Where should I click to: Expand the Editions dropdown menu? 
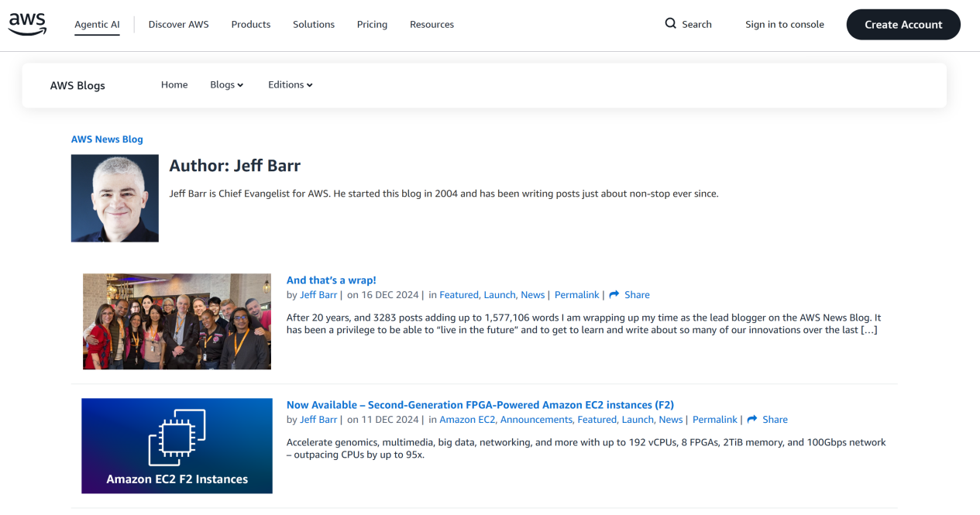(x=290, y=85)
